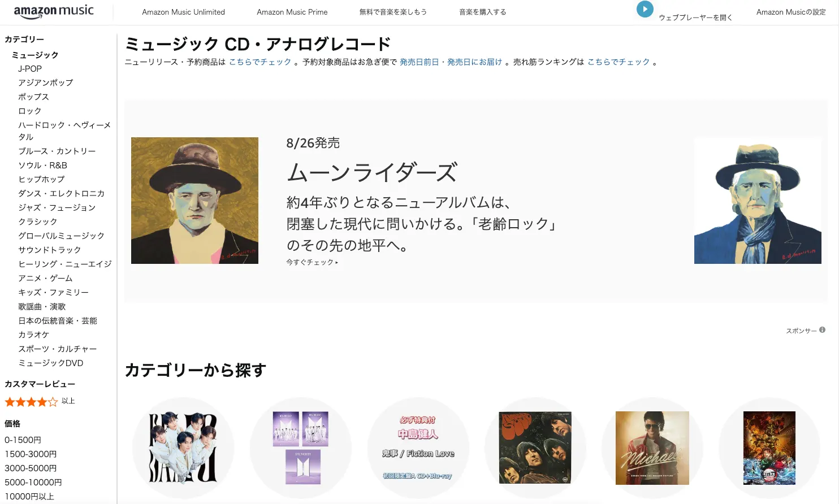Viewport: 839px width, 504px height.
Task: Select ミュージック category heading
Action: coord(35,55)
